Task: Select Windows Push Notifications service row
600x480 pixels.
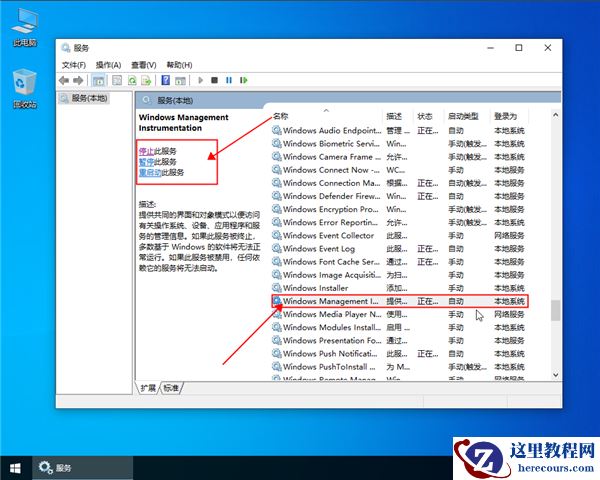Action: tap(399, 353)
